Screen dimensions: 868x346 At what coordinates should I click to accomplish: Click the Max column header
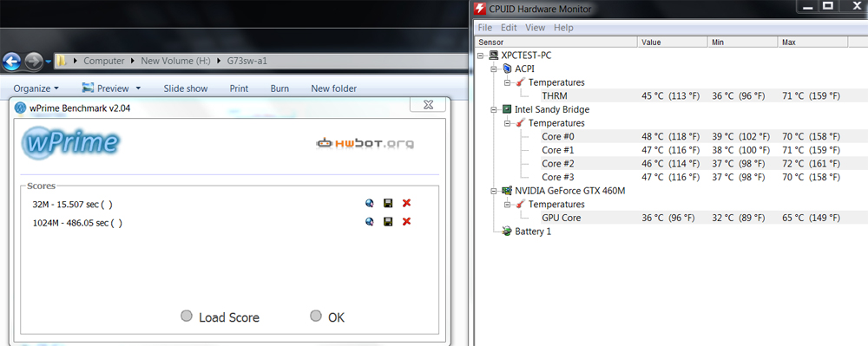812,42
